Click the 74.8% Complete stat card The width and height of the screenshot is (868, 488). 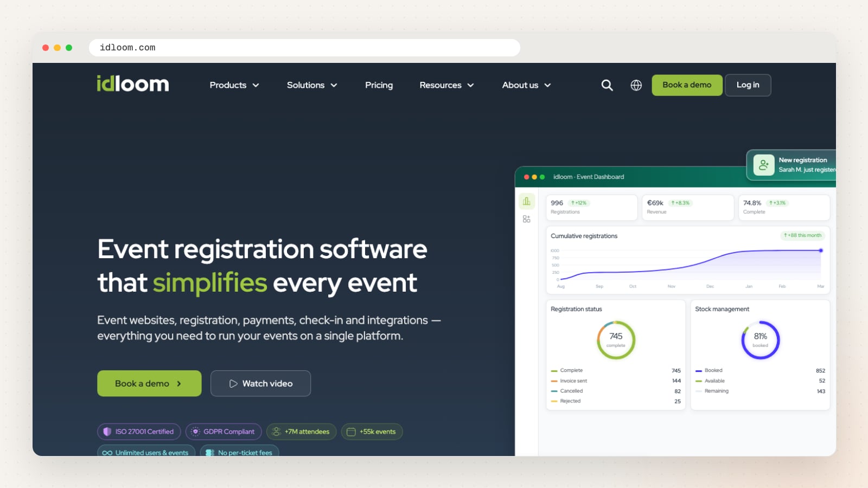(784, 207)
